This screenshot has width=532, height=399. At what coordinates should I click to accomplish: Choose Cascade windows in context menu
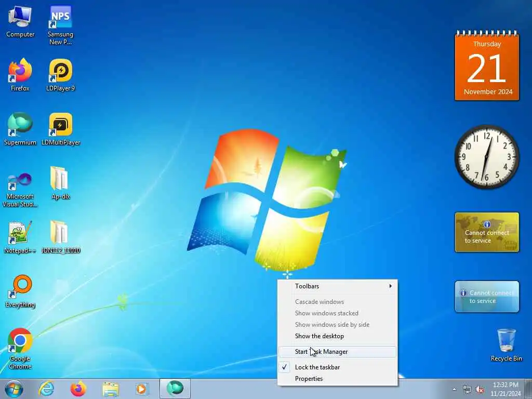337,302
